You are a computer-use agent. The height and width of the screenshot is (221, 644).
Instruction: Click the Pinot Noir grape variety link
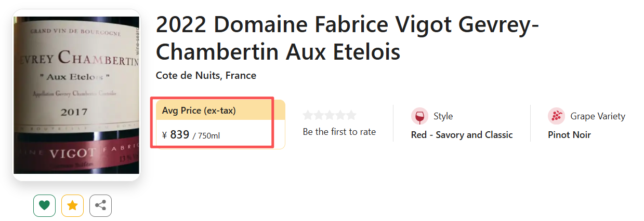569,135
